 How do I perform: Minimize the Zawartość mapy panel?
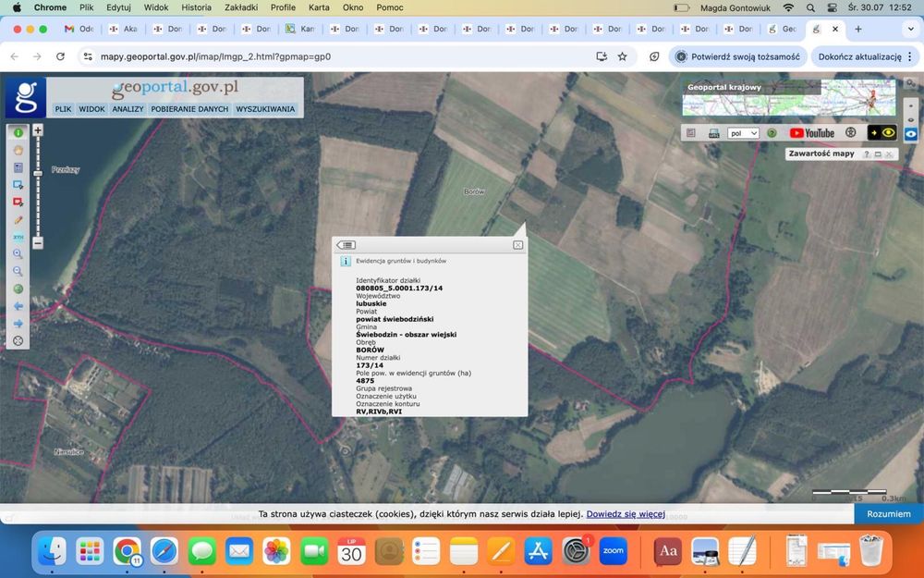coord(878,154)
